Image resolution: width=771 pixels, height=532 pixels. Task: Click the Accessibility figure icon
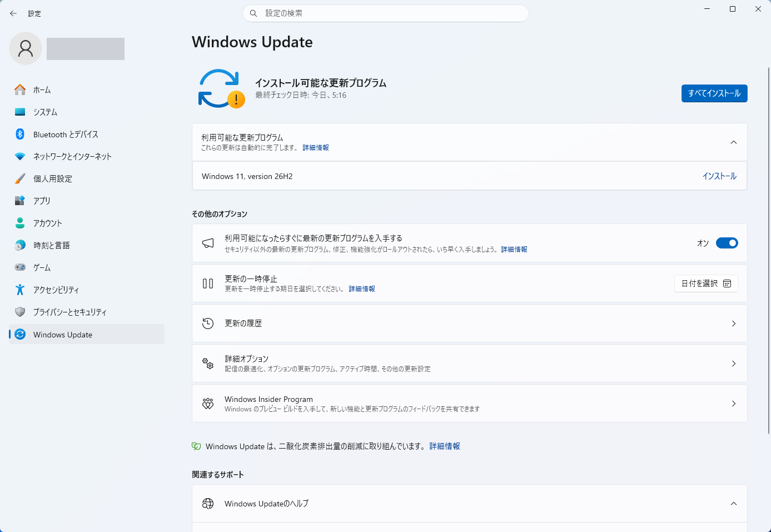coord(20,290)
